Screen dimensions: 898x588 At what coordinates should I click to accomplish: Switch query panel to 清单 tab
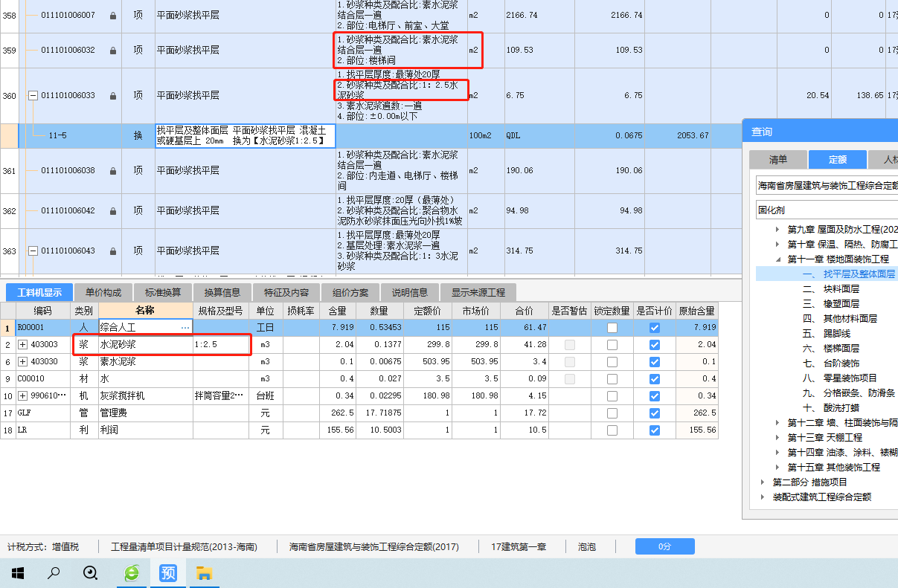point(777,160)
